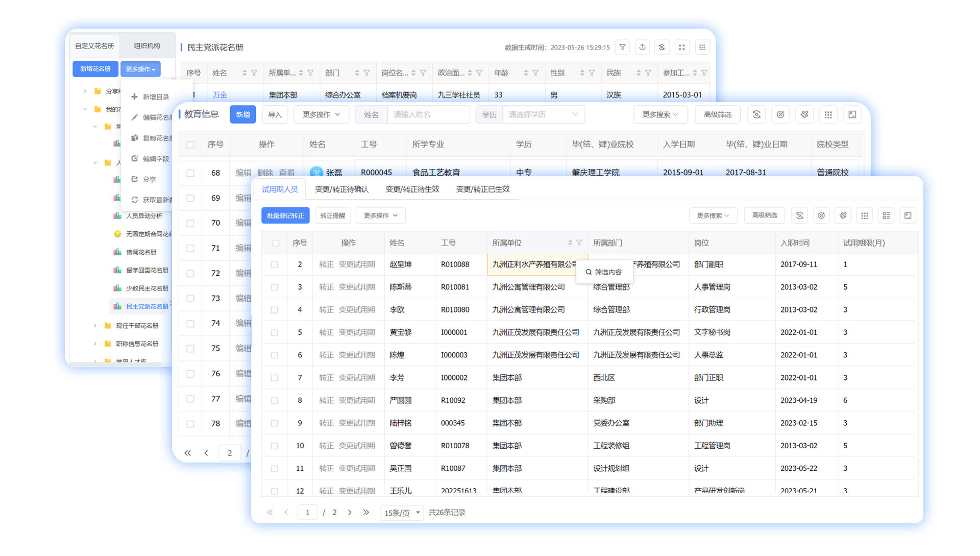
Task: Click 高级筛选 in probation window
Action: pos(765,215)
